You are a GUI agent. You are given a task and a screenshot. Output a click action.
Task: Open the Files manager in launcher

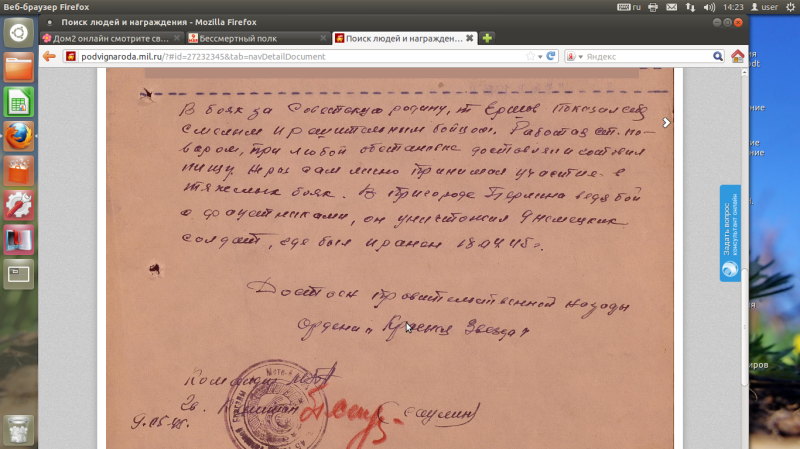[x=19, y=67]
